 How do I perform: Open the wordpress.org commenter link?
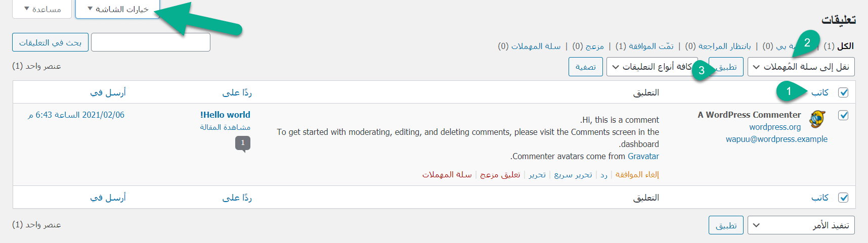[775, 127]
